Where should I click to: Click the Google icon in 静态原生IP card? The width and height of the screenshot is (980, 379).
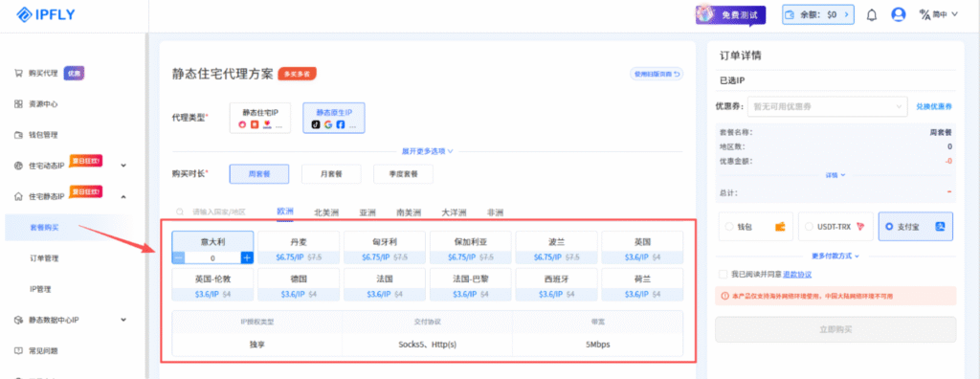coord(328,124)
